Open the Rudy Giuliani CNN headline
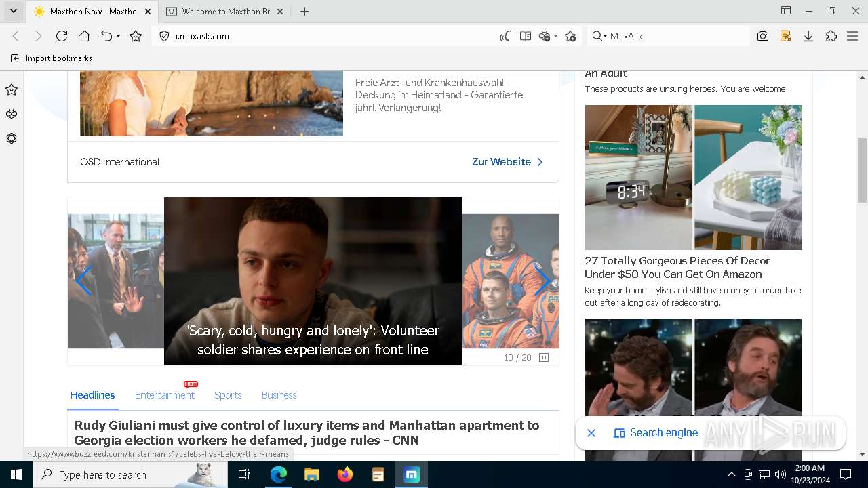 point(307,432)
